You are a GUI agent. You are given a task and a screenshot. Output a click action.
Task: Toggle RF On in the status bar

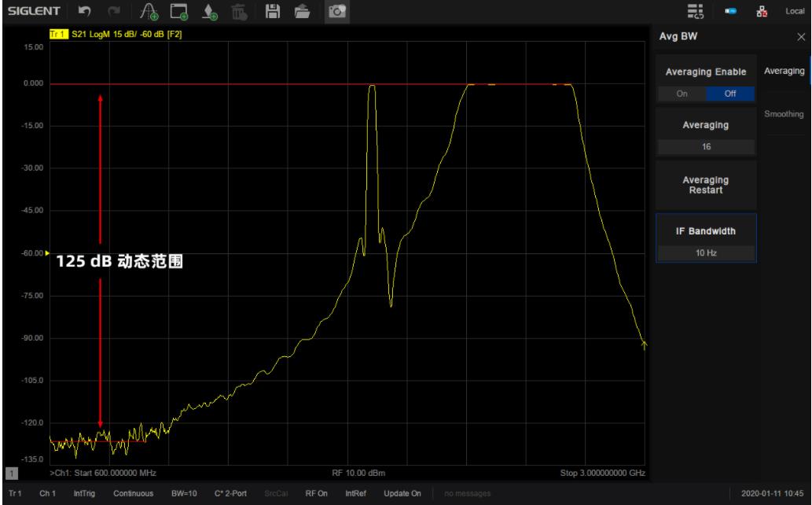(316, 493)
